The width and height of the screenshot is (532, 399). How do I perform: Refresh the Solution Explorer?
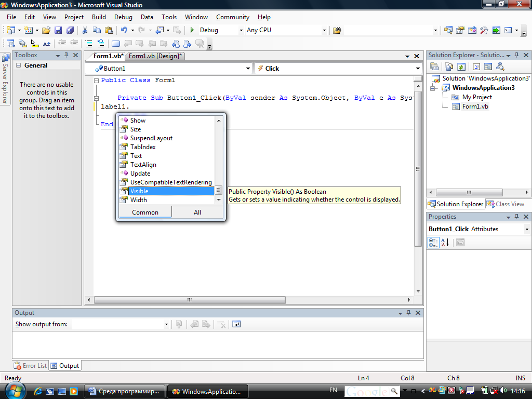(x=461, y=67)
